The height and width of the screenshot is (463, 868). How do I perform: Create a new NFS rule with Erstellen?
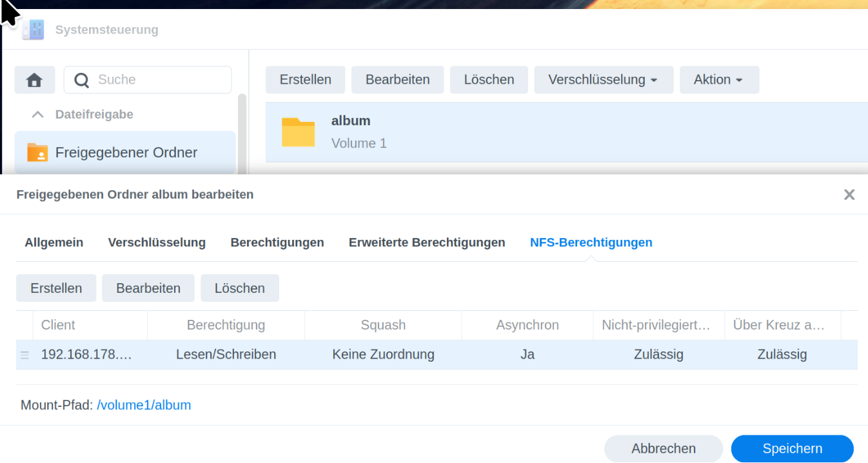pyautogui.click(x=56, y=288)
